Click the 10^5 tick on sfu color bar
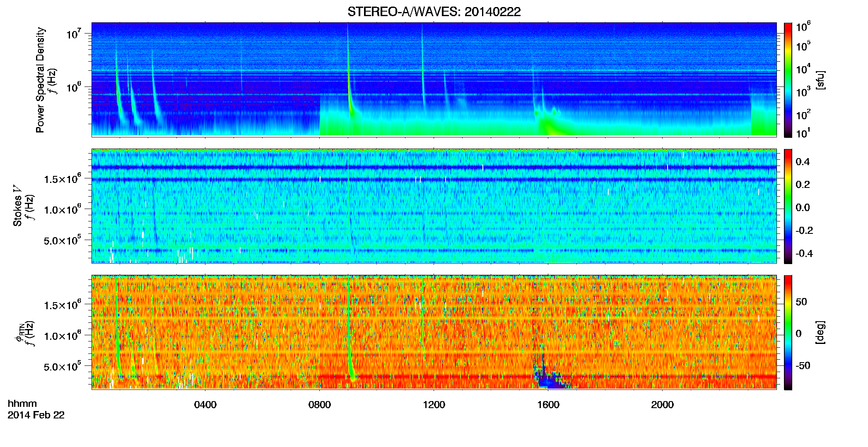Image resolution: width=868 pixels, height=447 pixels. [x=803, y=46]
